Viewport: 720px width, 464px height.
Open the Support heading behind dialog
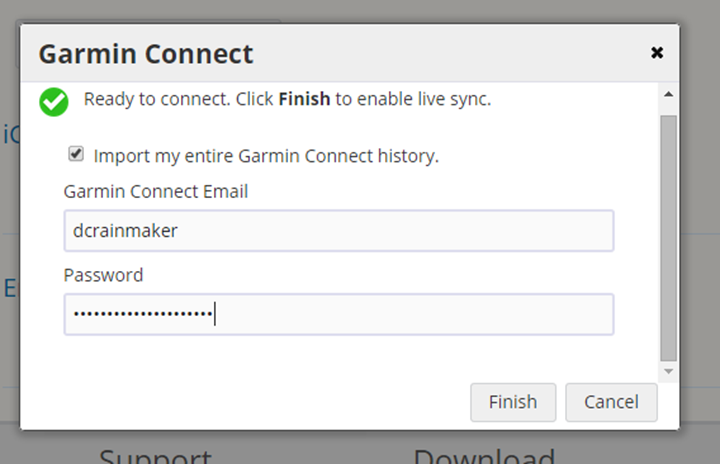point(155,456)
